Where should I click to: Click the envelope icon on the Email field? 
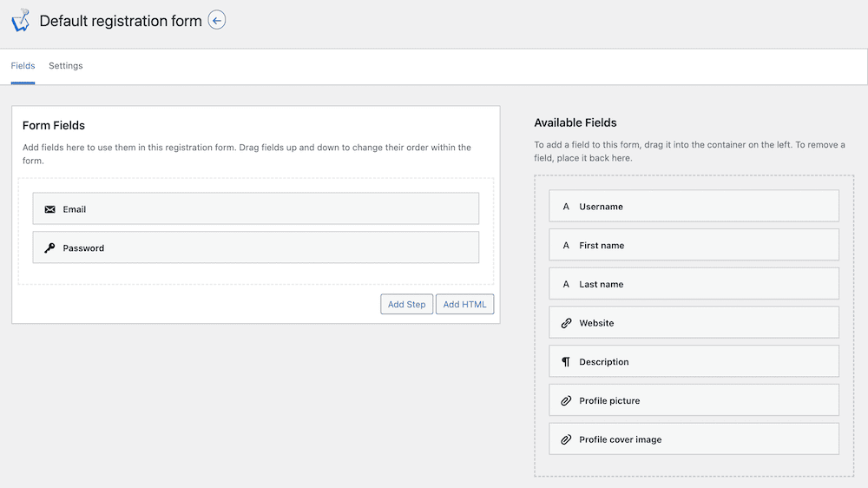point(49,209)
